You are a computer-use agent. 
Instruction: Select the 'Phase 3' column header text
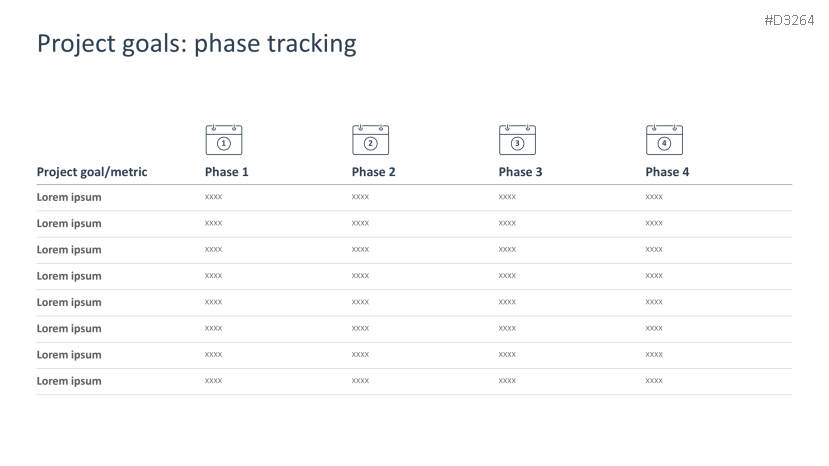(520, 172)
